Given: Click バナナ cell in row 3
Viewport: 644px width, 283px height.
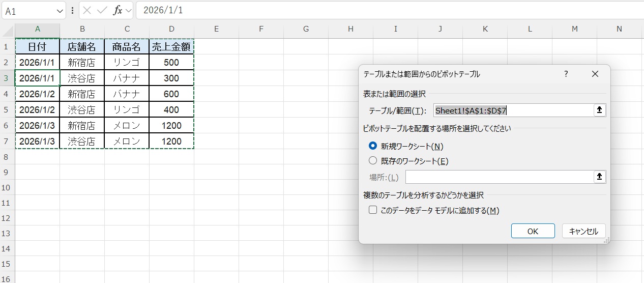Looking at the screenshot, I should coord(127,78).
